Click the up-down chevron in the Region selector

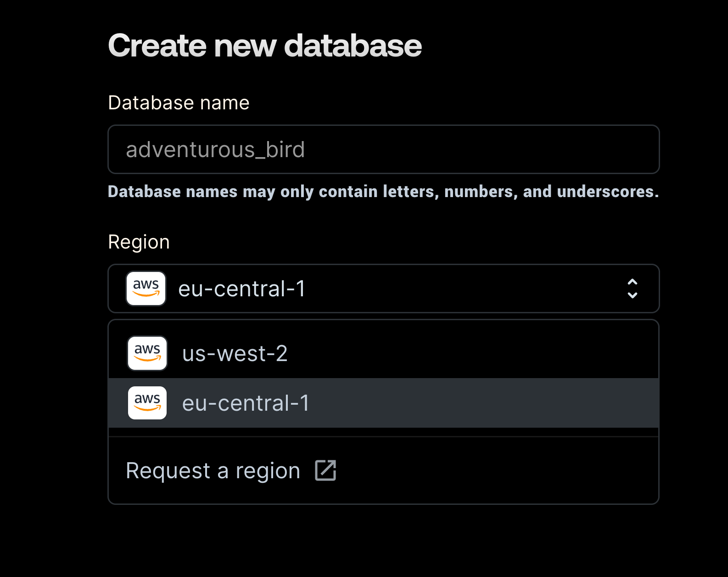click(x=632, y=288)
